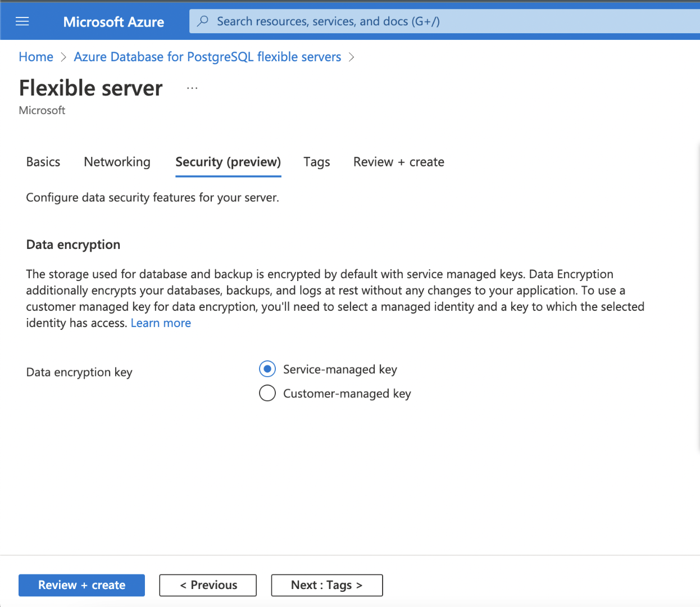Click the chevron after PostgreSQL flexible servers breadcrumb

(352, 57)
